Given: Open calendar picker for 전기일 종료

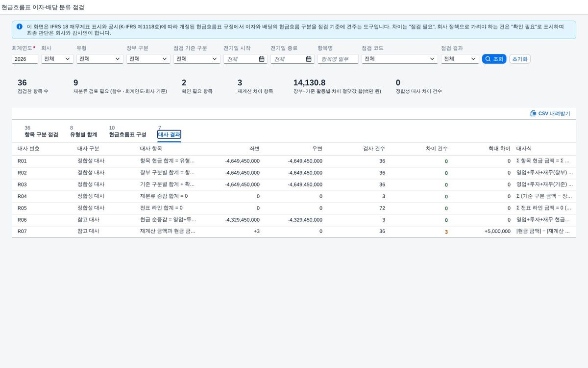Looking at the screenshot, I should coord(309,59).
